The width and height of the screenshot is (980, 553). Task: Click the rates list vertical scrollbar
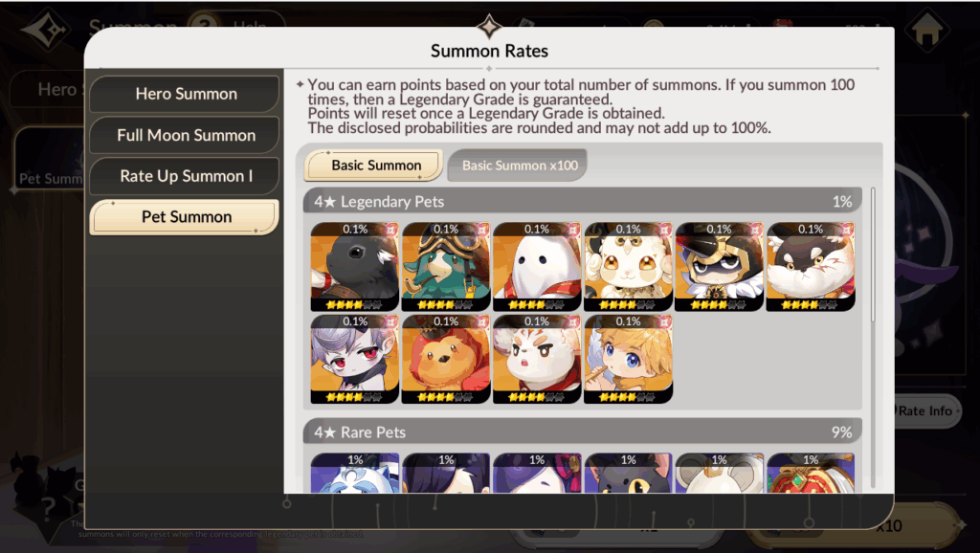click(873, 254)
